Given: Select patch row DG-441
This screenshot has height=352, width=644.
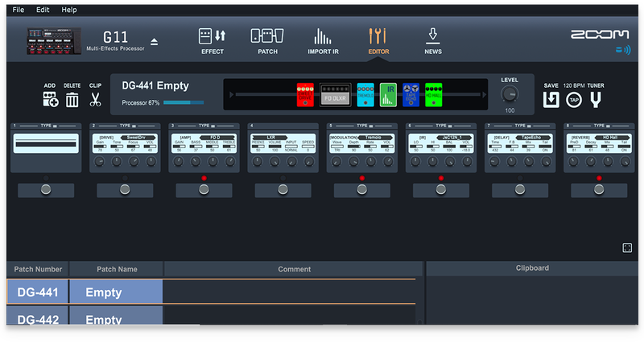Looking at the screenshot, I should pyautogui.click(x=211, y=292).
